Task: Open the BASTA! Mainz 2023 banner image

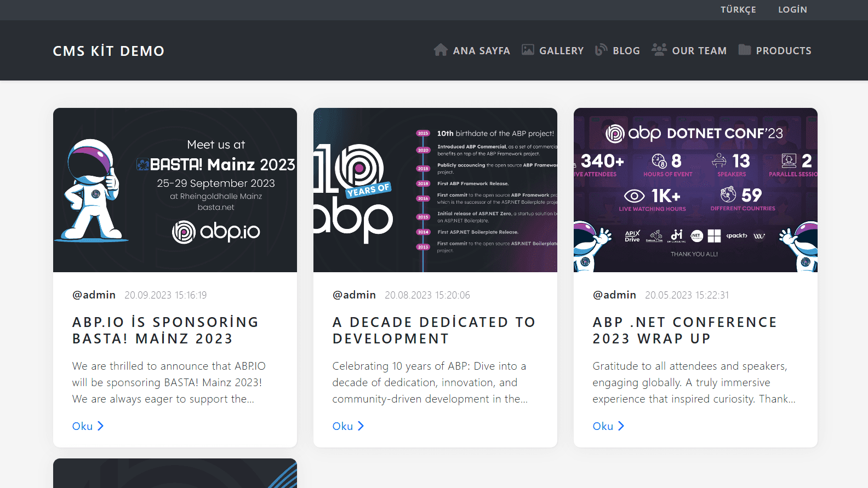Action: click(x=175, y=190)
